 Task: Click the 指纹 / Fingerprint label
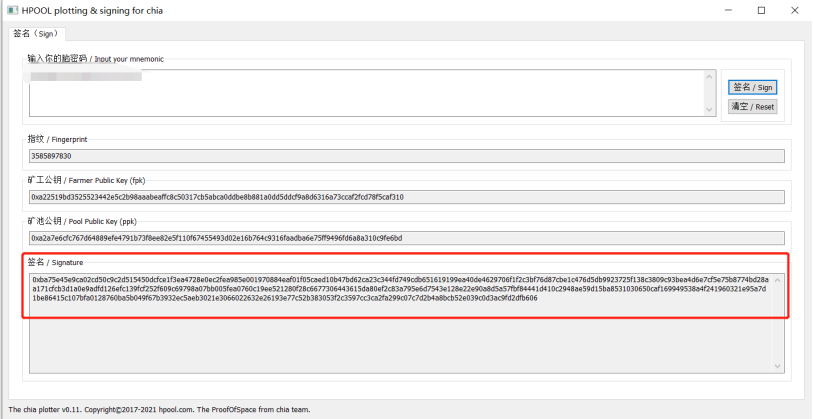(58, 139)
